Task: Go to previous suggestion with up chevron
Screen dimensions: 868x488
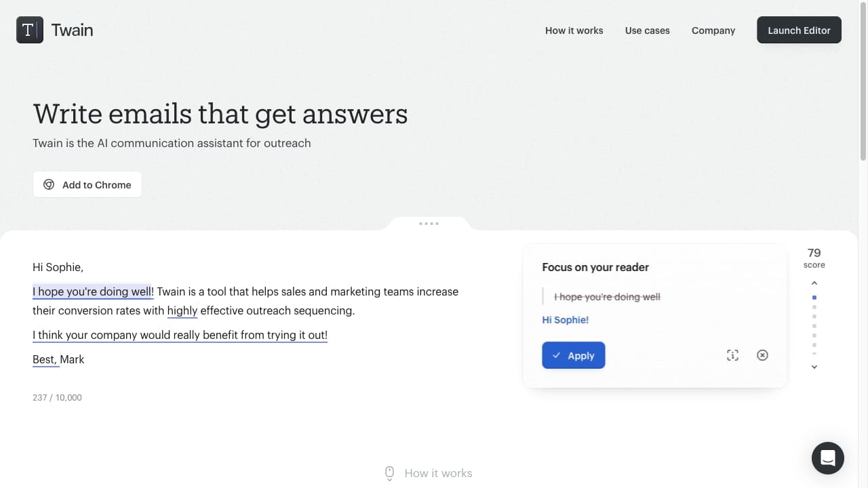Action: click(814, 283)
